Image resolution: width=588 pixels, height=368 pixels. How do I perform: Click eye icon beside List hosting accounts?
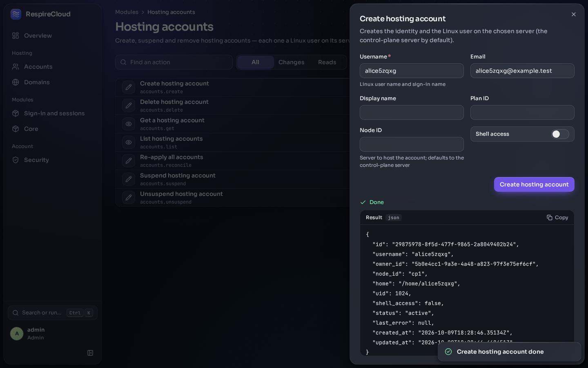[x=129, y=142]
